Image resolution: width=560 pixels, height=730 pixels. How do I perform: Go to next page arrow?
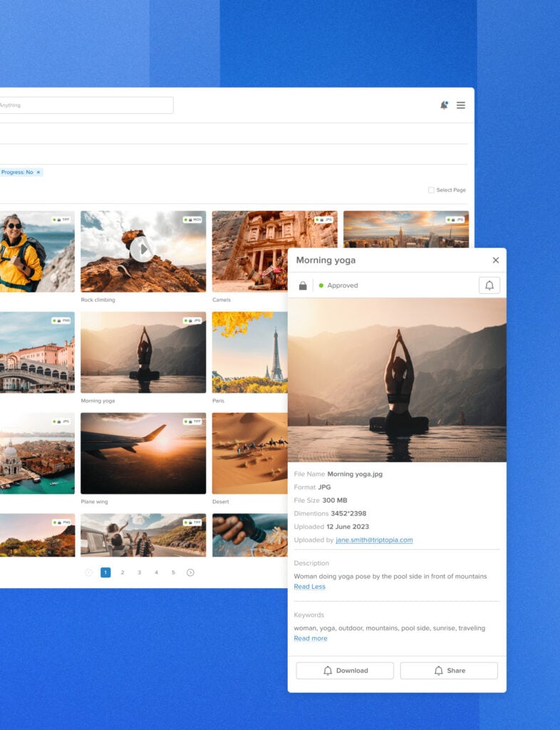[x=190, y=572]
